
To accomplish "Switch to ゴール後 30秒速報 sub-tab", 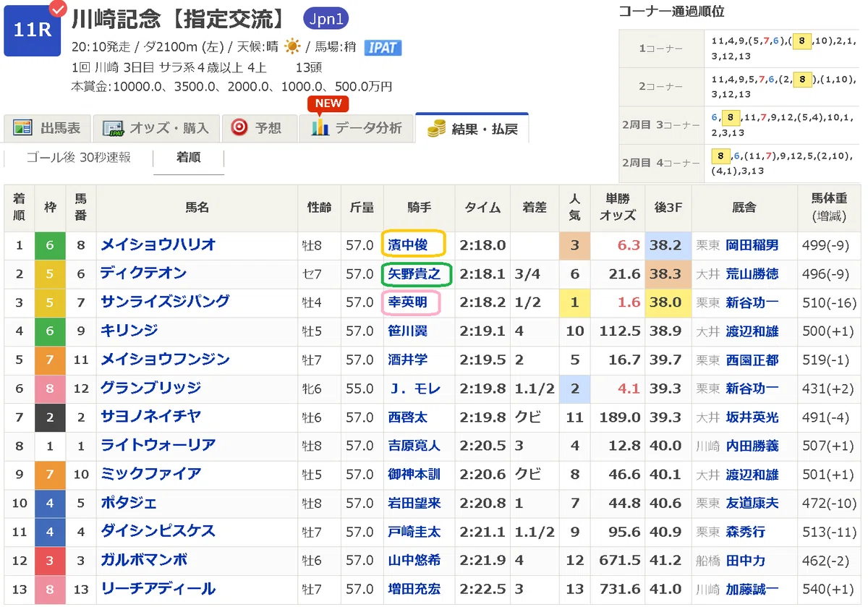I will (78, 157).
